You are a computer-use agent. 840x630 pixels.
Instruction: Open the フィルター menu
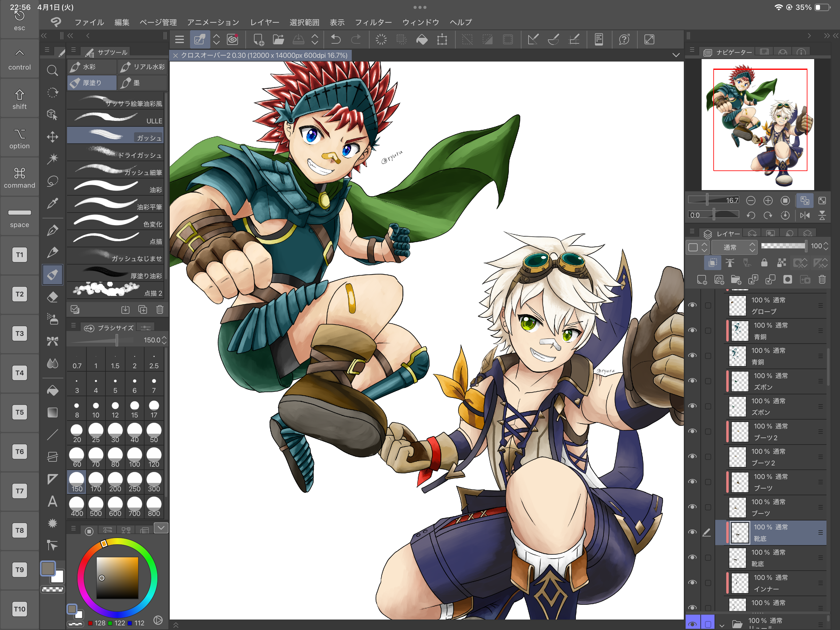pyautogui.click(x=373, y=22)
